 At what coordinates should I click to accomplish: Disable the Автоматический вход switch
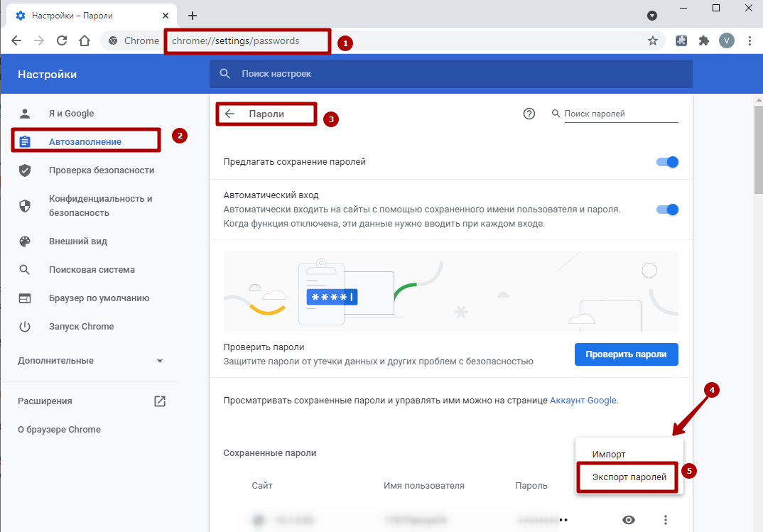coord(668,210)
